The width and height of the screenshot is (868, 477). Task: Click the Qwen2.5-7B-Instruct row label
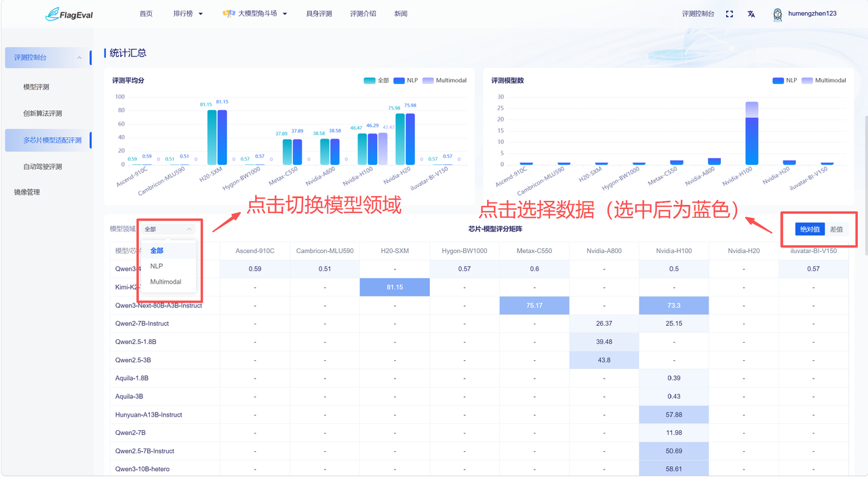click(145, 451)
